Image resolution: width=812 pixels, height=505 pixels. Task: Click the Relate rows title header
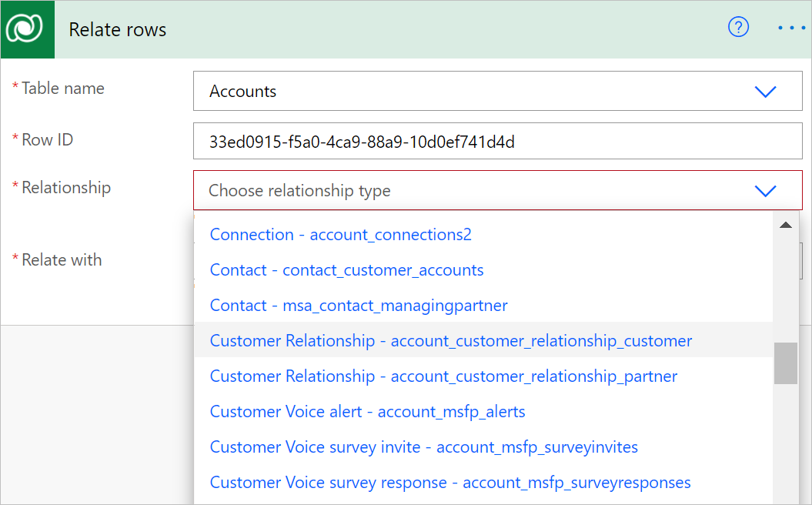point(118,29)
